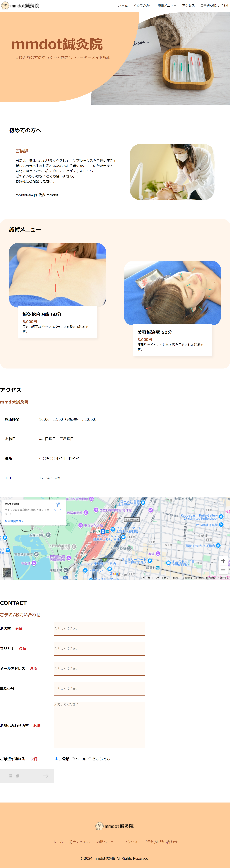
Task: Select the お電話 radio button
Action: (56, 759)
